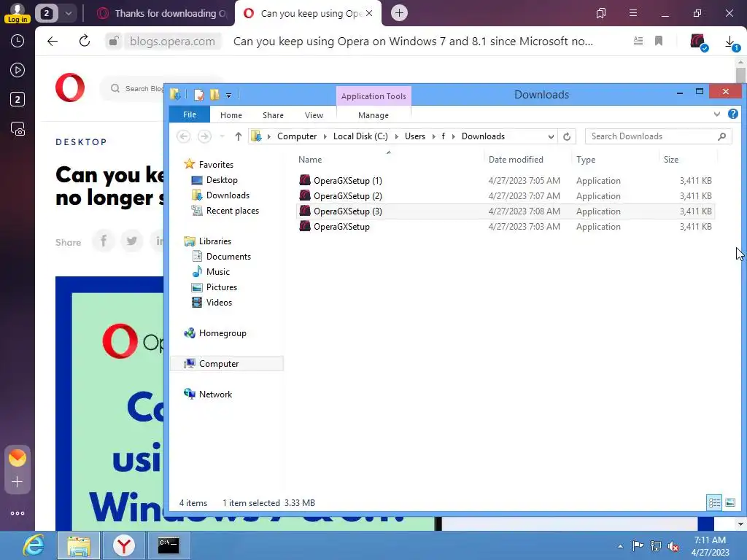The height and width of the screenshot is (560, 747).
Task: Open the three-dots sidebar setup menu
Action: pyautogui.click(x=18, y=513)
